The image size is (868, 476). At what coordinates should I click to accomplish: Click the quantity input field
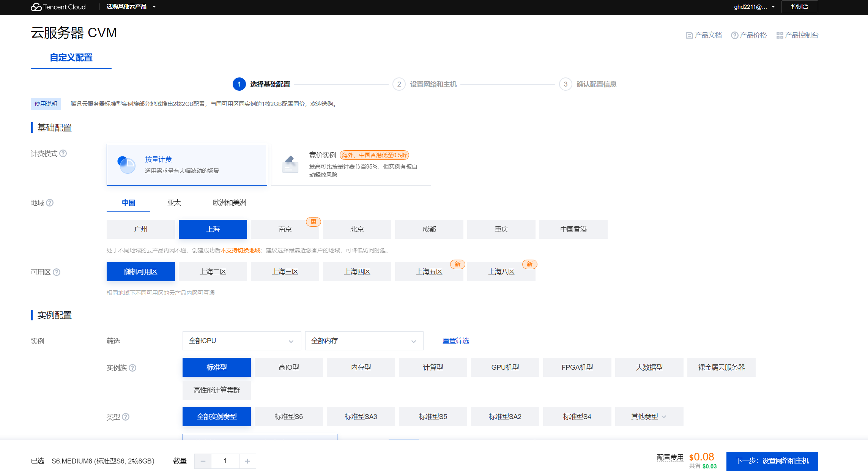click(225, 461)
